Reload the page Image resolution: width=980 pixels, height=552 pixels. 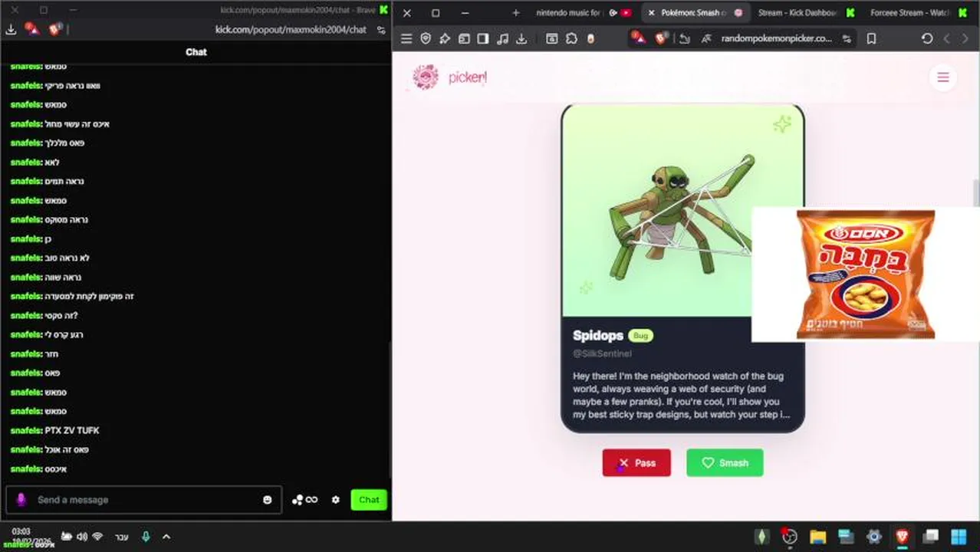tap(927, 38)
